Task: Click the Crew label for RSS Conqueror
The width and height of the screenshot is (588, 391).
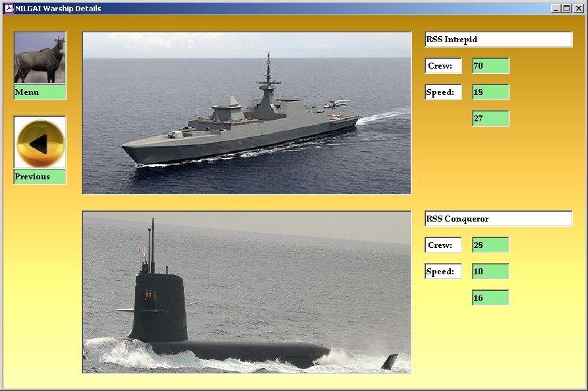Action: (443, 245)
